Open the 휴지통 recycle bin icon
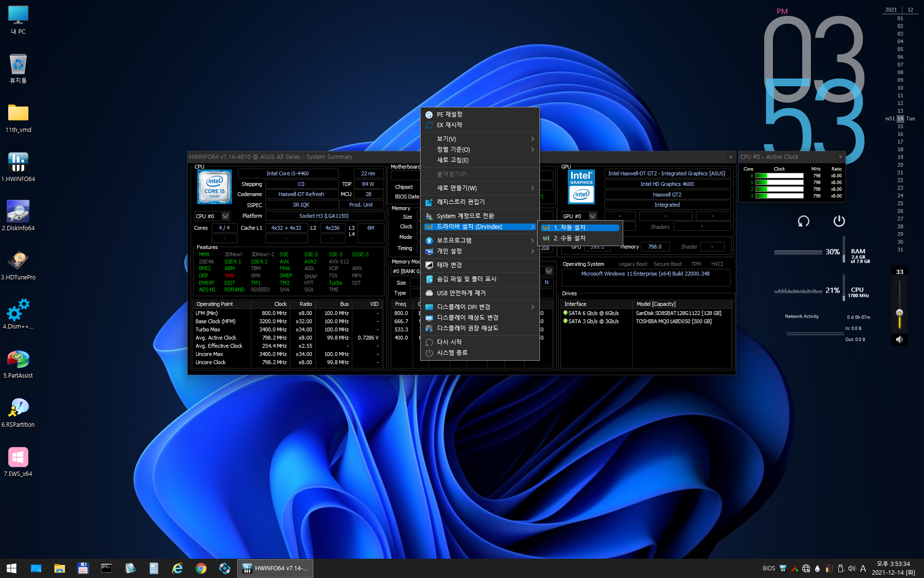The image size is (924, 578). (18, 68)
